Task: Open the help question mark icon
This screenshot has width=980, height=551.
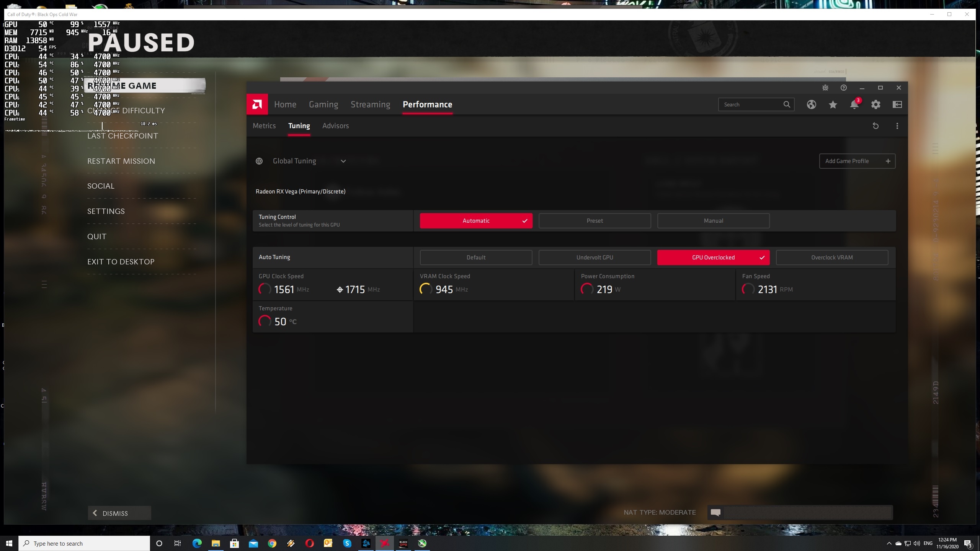Action: coord(843,88)
